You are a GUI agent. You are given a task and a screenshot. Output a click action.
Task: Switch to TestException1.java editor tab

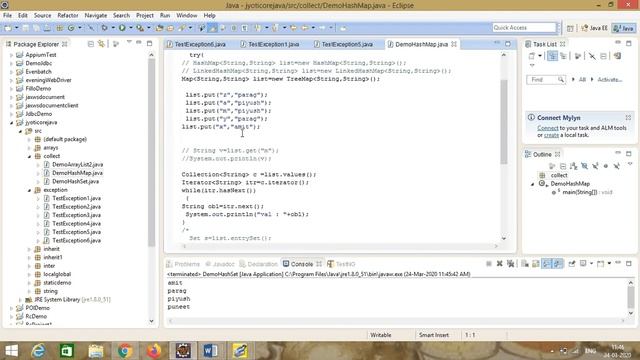coord(274,44)
